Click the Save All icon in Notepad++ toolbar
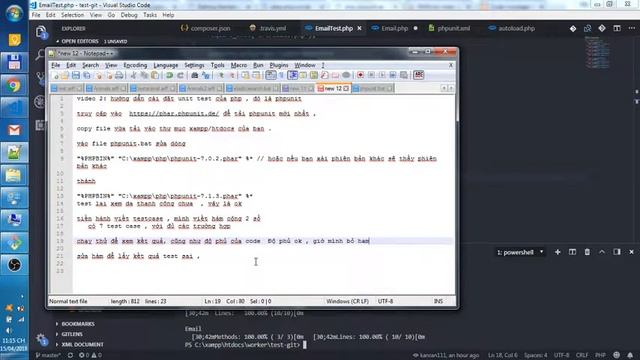640x360 pixels. click(87, 76)
